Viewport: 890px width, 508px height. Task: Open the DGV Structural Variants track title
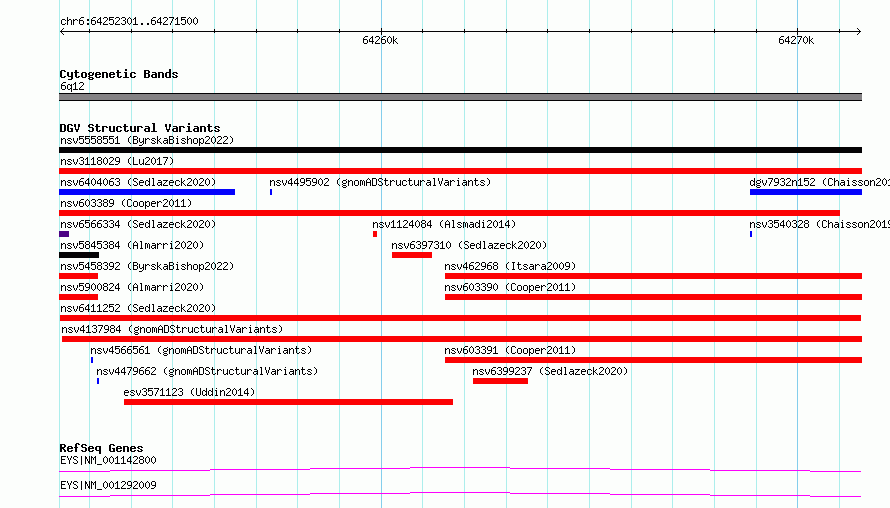(x=140, y=128)
